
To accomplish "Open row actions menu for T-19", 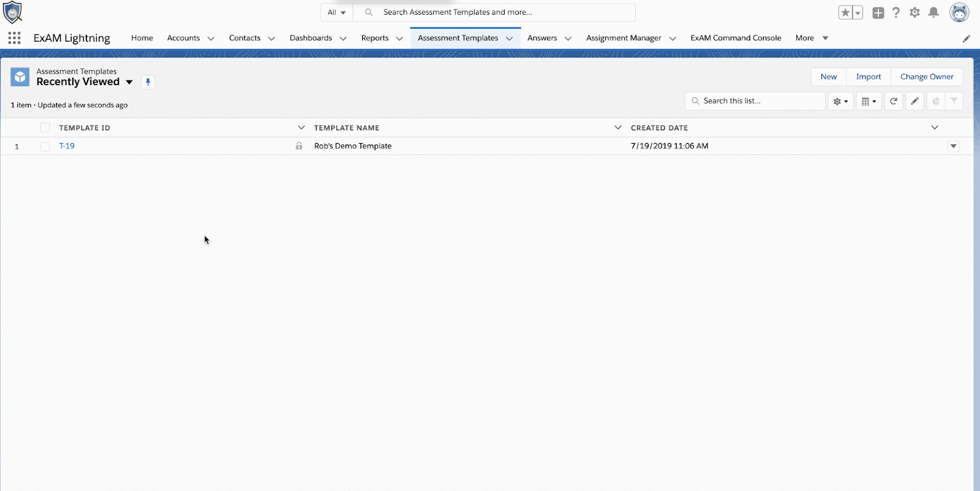I will click(x=954, y=146).
